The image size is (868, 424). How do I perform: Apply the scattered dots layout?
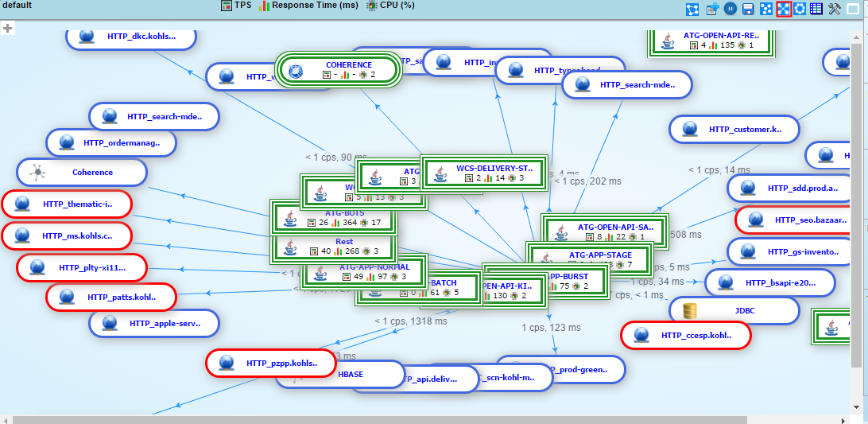766,9
